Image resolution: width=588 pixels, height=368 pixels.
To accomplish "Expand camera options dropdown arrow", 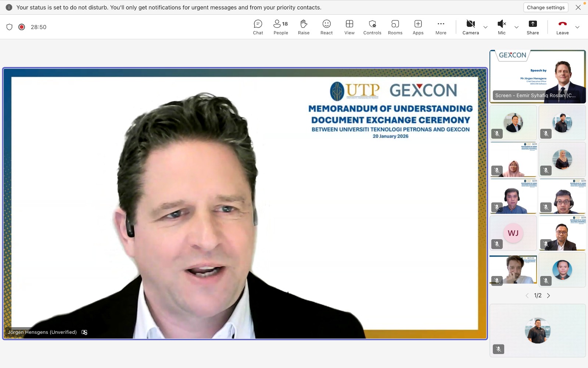I will 485,27.
